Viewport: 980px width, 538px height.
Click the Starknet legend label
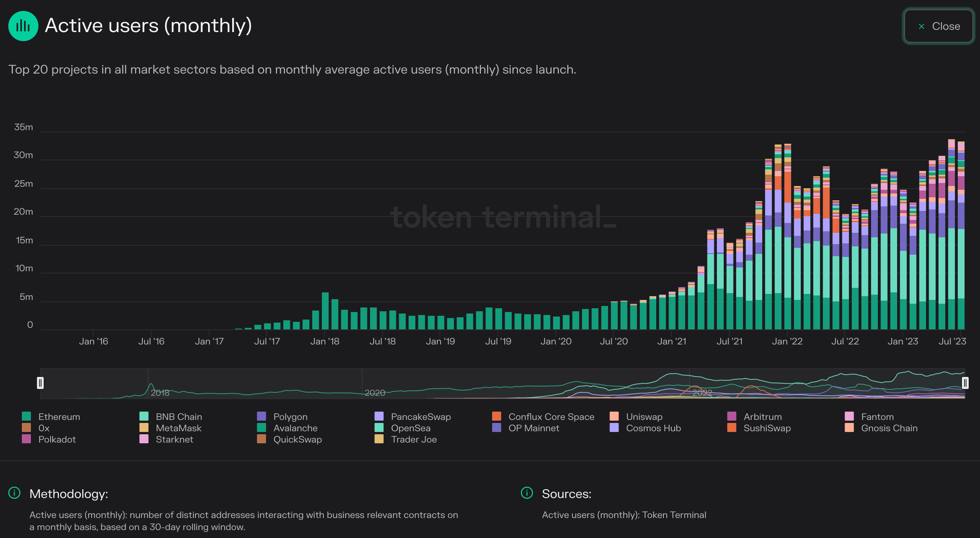[x=174, y=440]
